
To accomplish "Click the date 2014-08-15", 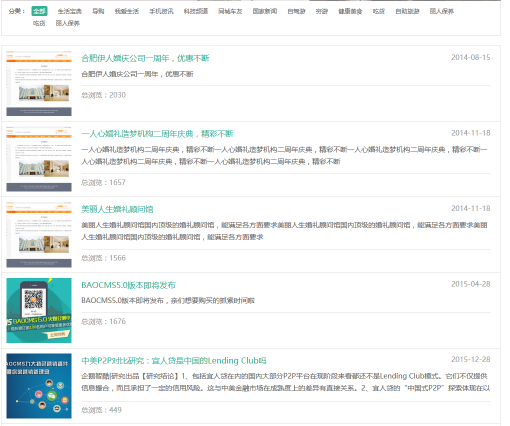I will pyautogui.click(x=471, y=57).
